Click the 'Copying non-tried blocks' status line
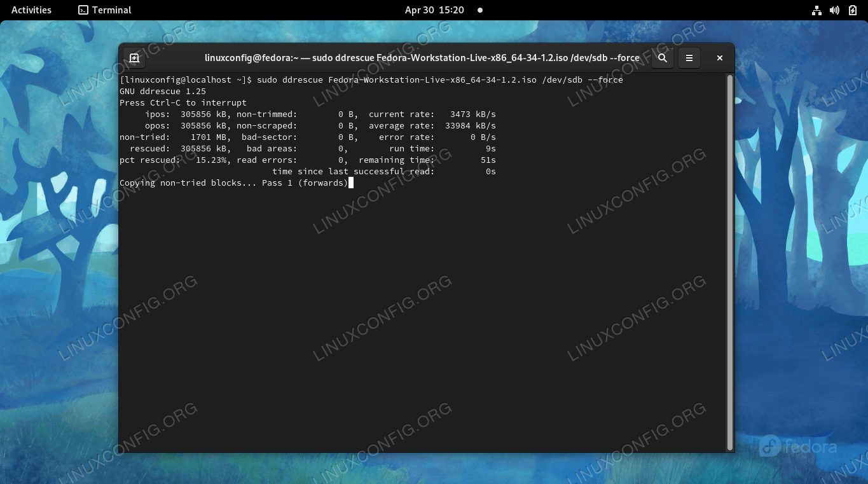 click(x=233, y=183)
